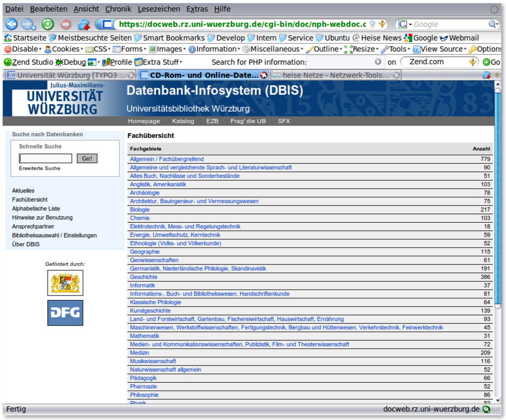Click the Schnelle Suche text field
Screen dimensions: 506x420
(x=45, y=158)
